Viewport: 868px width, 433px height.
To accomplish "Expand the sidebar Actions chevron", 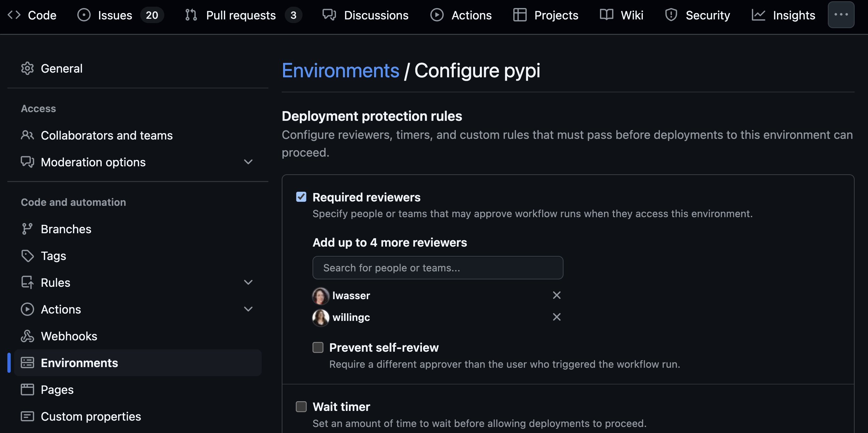I will pyautogui.click(x=248, y=309).
